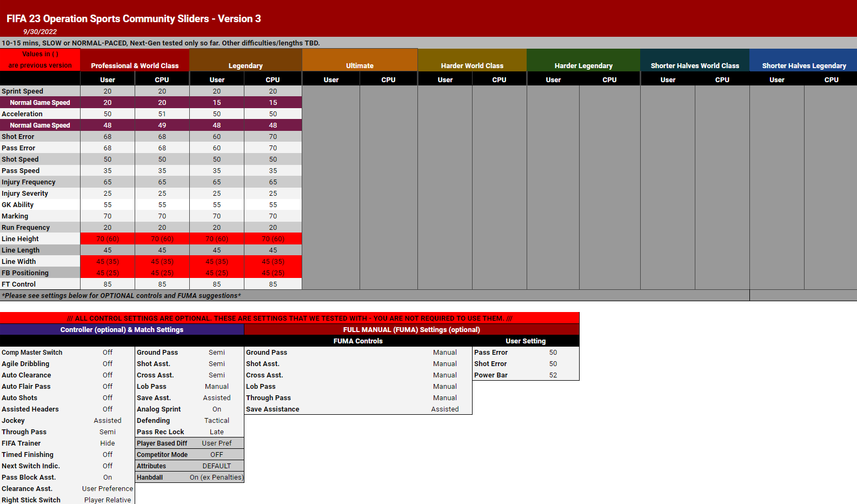Click the spreadsheet title FIFA 23 Operation Sports
Viewport: 857px width, 504px height.
pyautogui.click(x=134, y=19)
